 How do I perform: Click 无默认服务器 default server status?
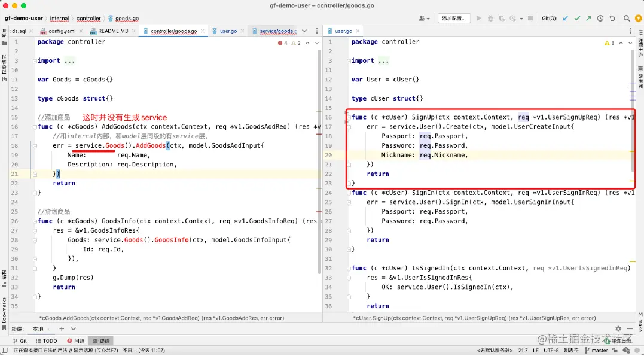pos(495,350)
